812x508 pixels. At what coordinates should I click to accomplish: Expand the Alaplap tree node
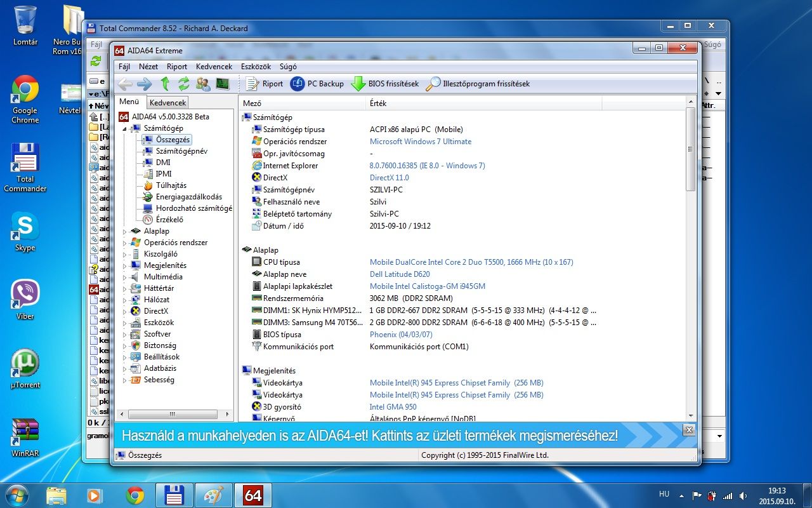[125, 231]
